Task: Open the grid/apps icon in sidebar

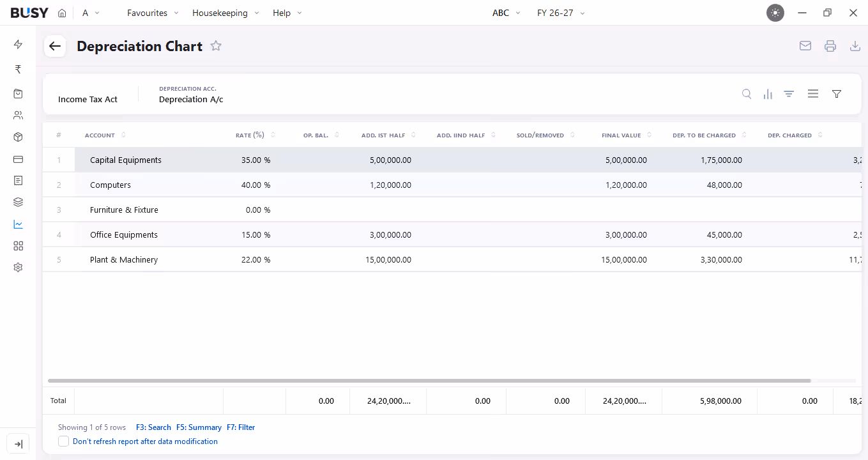Action: pos(18,246)
